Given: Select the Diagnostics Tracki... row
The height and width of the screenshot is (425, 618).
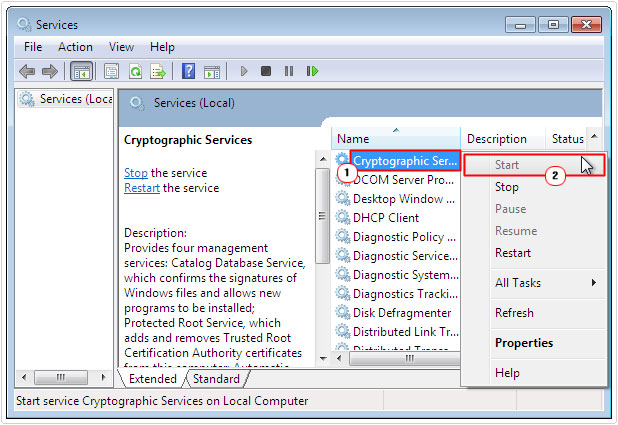Looking at the screenshot, I should click(x=396, y=294).
